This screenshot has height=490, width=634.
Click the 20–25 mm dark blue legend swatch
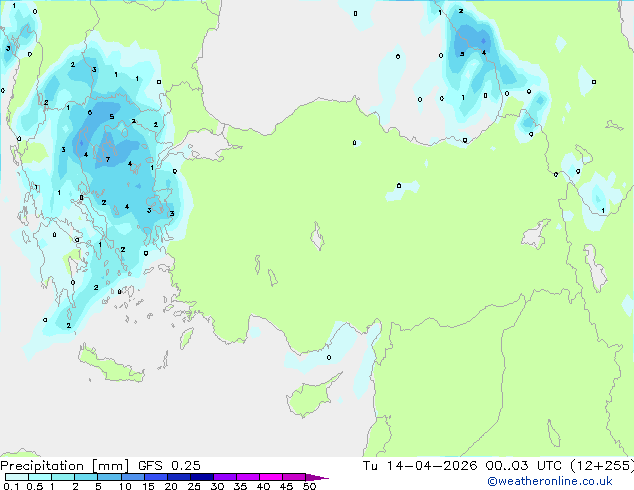(178, 477)
